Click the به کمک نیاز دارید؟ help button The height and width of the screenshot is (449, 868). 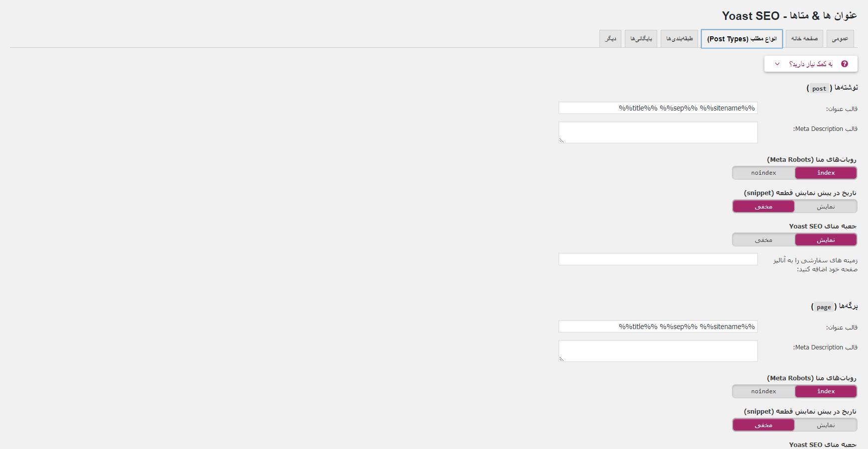click(811, 64)
